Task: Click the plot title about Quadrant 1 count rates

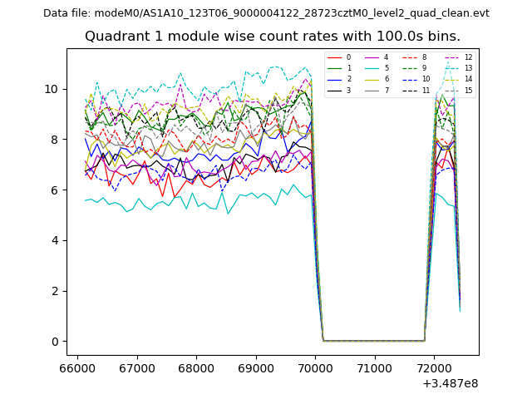Action: 273,37
